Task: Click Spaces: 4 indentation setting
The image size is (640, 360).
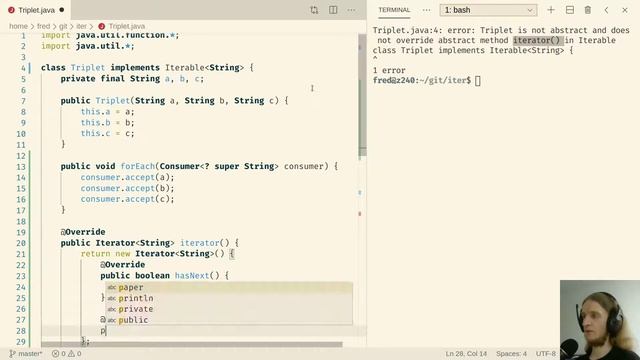Action: (x=511, y=353)
